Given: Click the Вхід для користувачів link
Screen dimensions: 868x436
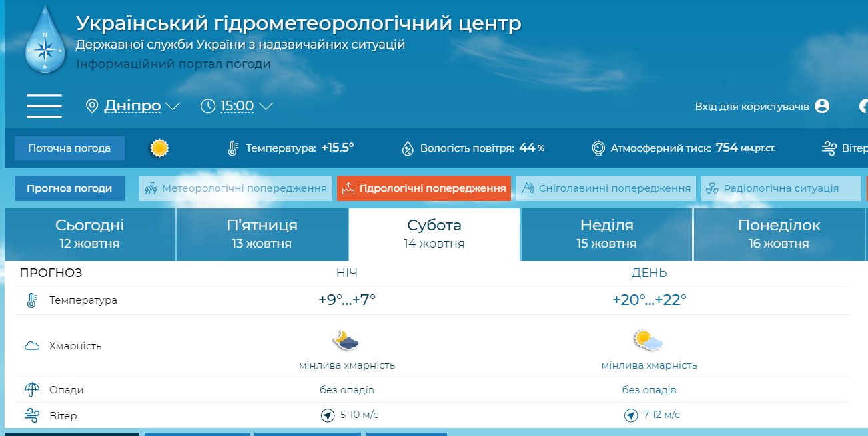Looking at the screenshot, I should (x=752, y=107).
